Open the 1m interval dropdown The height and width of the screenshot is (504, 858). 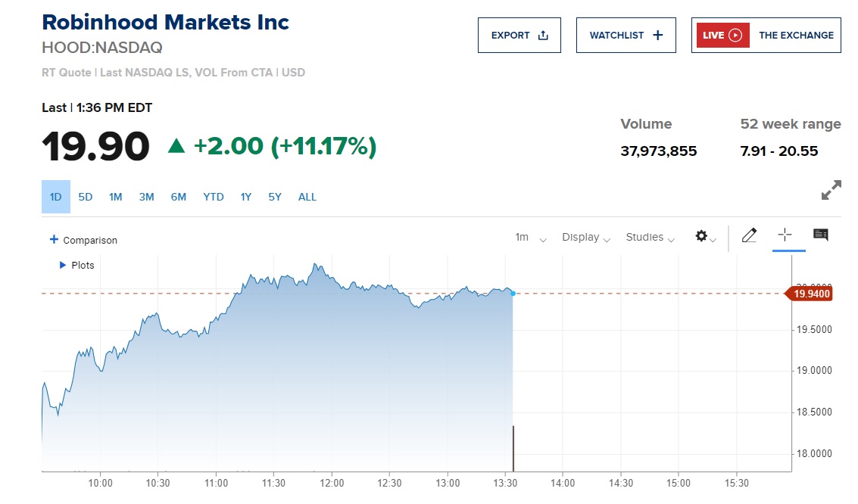(x=530, y=238)
